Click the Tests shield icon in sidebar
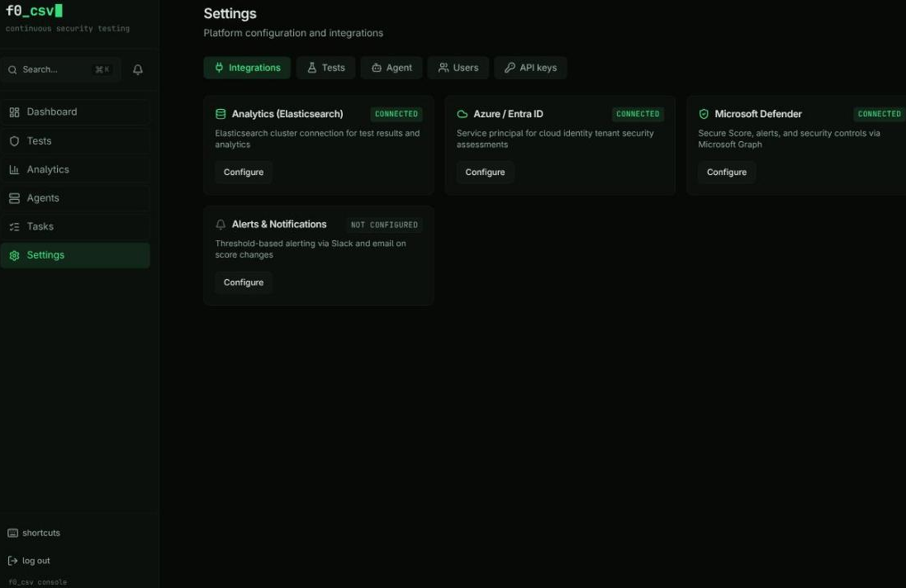This screenshot has height=588, width=906. pyautogui.click(x=14, y=141)
